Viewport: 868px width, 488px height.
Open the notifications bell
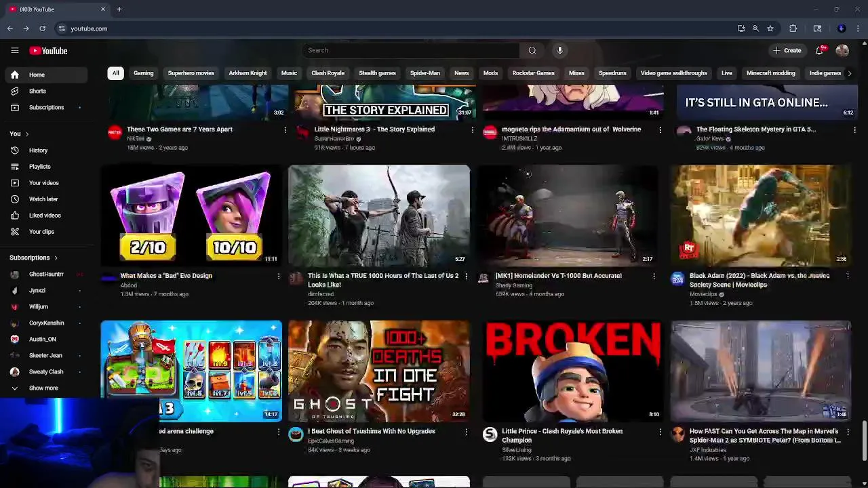[x=820, y=50]
